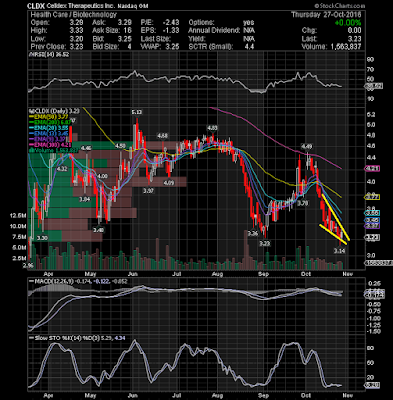Image resolution: width=393 pixels, height=400 pixels.
Task: Select the 4.58 price annotation
Action: [120, 146]
